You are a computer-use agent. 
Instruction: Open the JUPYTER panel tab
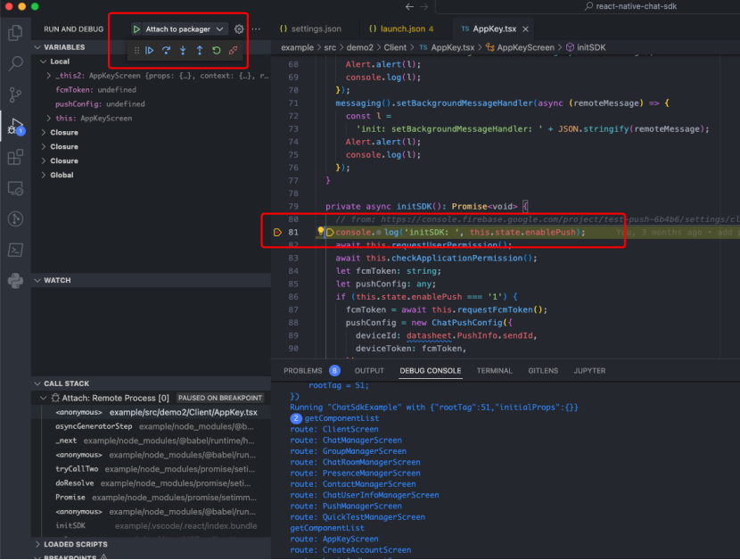pyautogui.click(x=589, y=371)
